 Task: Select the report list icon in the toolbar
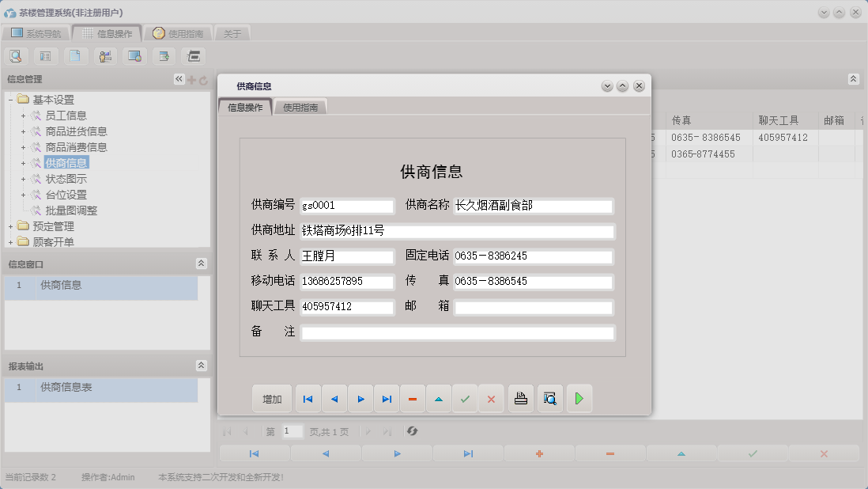pyautogui.click(x=45, y=55)
